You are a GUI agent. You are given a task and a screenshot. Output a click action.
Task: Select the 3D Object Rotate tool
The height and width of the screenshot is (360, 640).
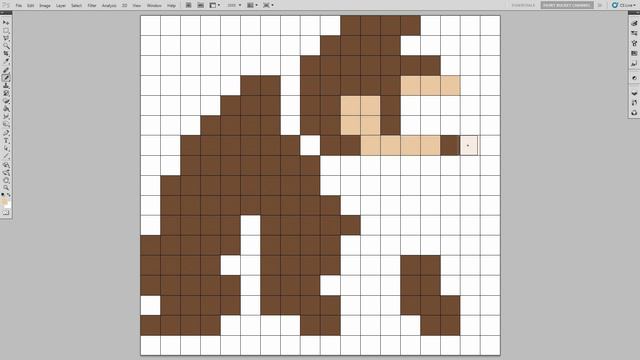pos(6,165)
